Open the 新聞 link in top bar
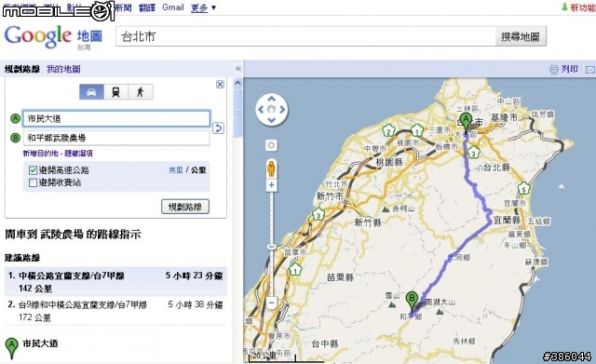Image resolution: width=596 pixels, height=364 pixels. 123,7
